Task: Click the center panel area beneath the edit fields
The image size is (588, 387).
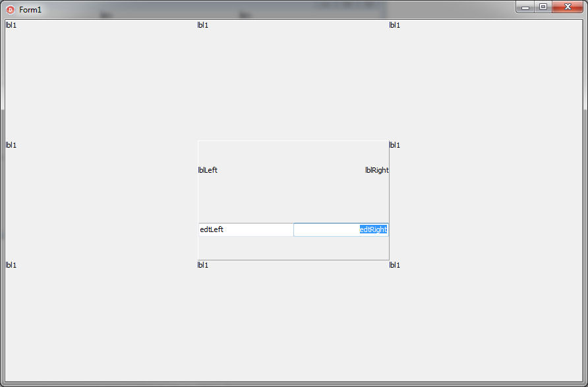Action: coord(293,248)
